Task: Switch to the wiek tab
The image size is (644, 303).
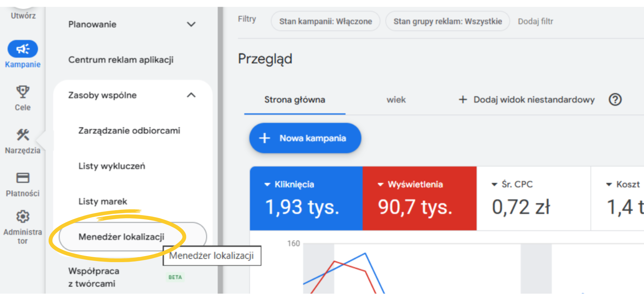Action: [x=396, y=100]
